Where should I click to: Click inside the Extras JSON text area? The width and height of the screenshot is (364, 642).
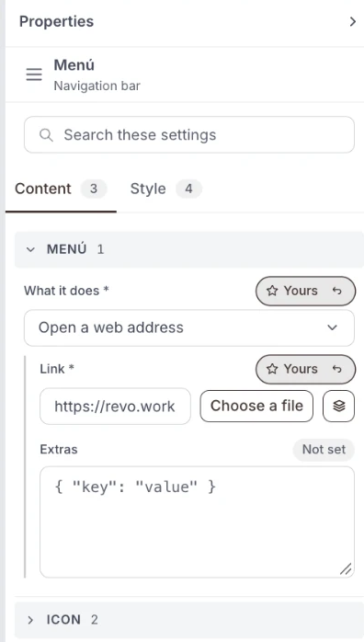(197, 522)
